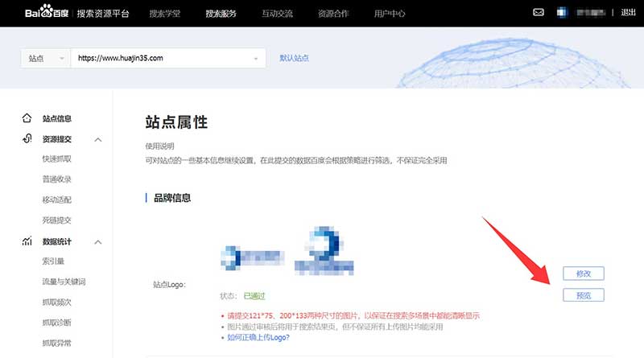Open 资源合作 menu item

(x=333, y=14)
